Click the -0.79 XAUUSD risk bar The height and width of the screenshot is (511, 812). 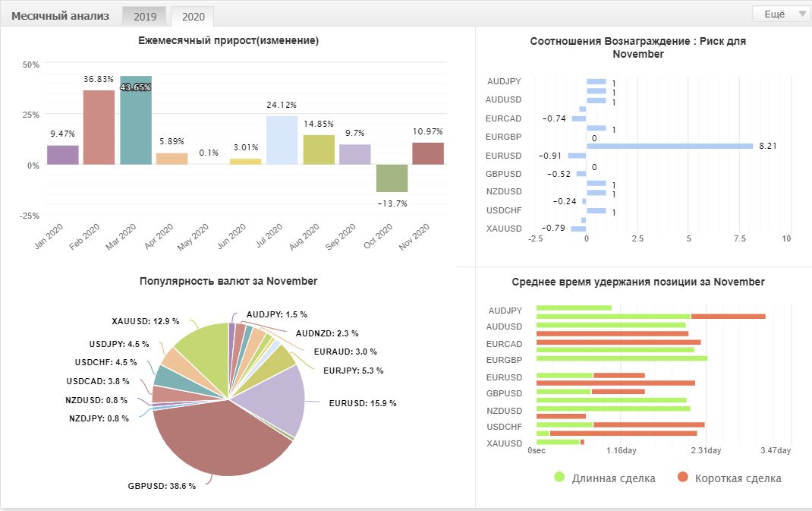[578, 229]
